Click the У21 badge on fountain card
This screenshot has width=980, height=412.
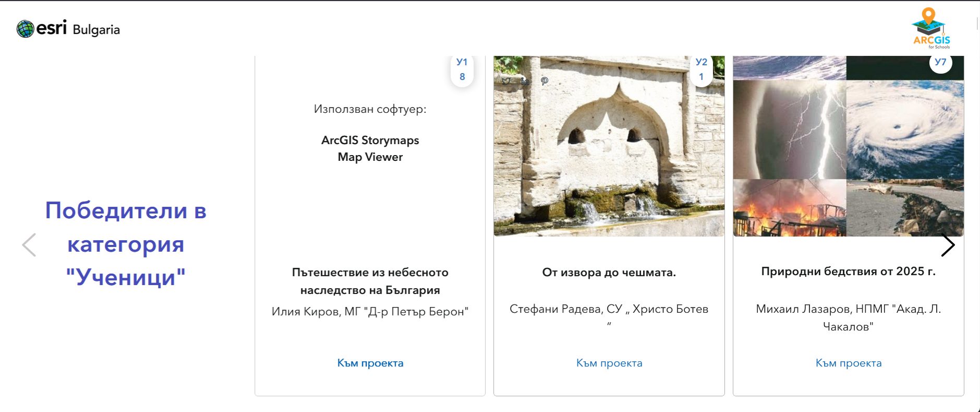[701, 69]
